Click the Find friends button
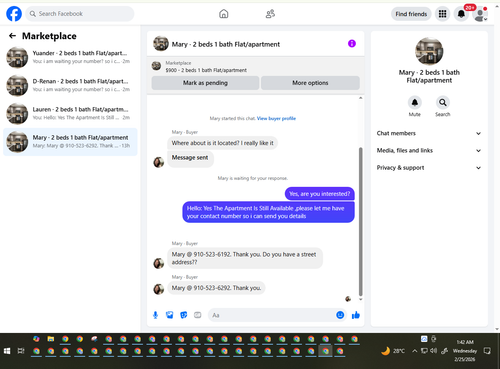Viewport: 500px width, 369px height. (x=411, y=14)
